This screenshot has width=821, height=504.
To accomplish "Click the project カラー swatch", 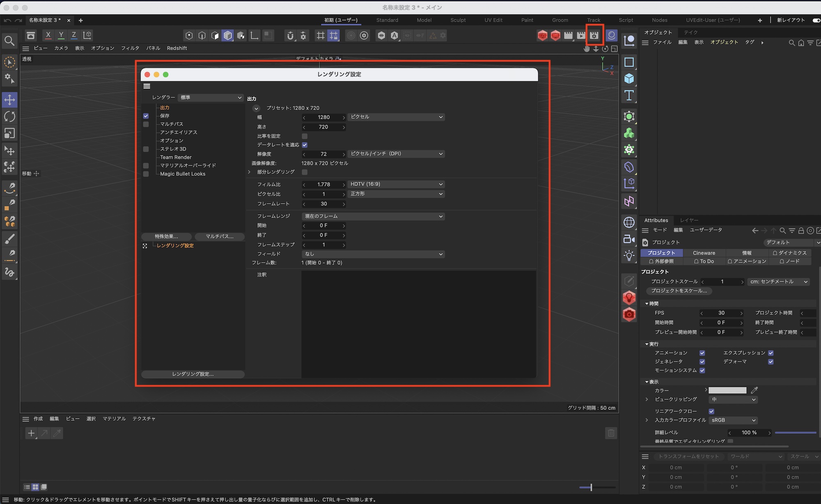I will tap(727, 390).
